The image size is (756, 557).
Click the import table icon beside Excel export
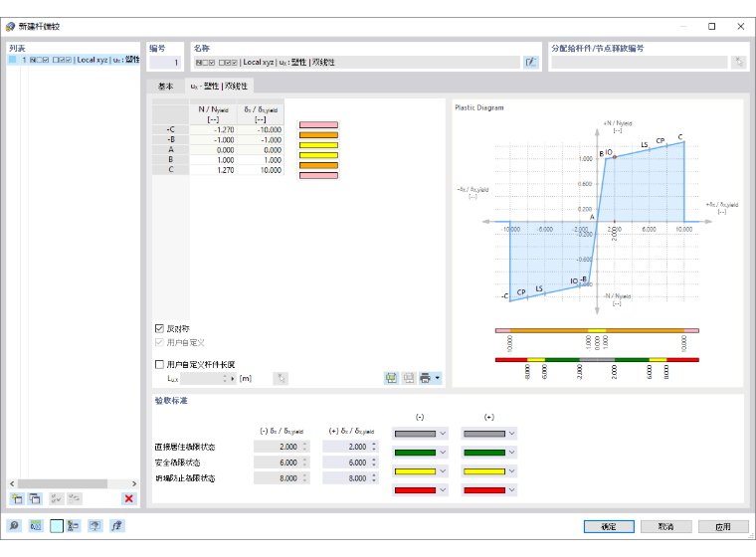[x=409, y=378]
